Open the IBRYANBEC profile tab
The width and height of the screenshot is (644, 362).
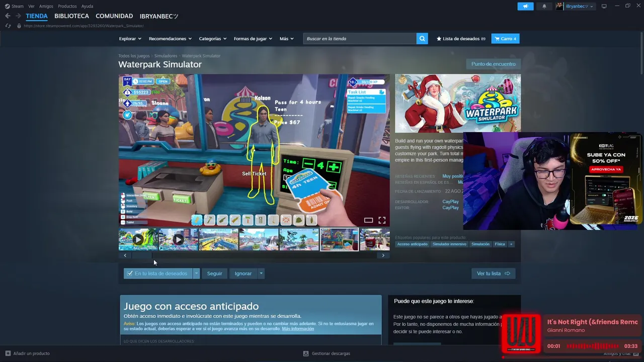[159, 16]
